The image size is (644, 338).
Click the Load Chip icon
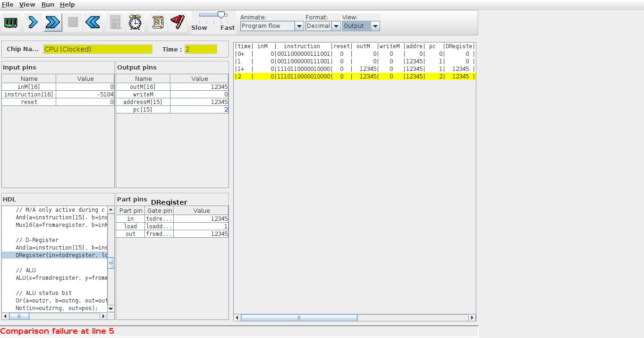click(x=11, y=22)
